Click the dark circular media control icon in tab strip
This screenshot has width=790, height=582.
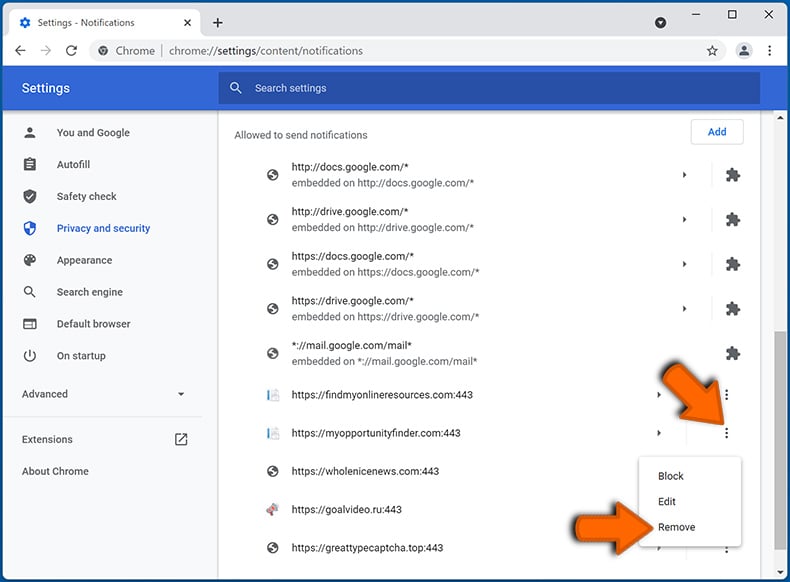pyautogui.click(x=661, y=23)
